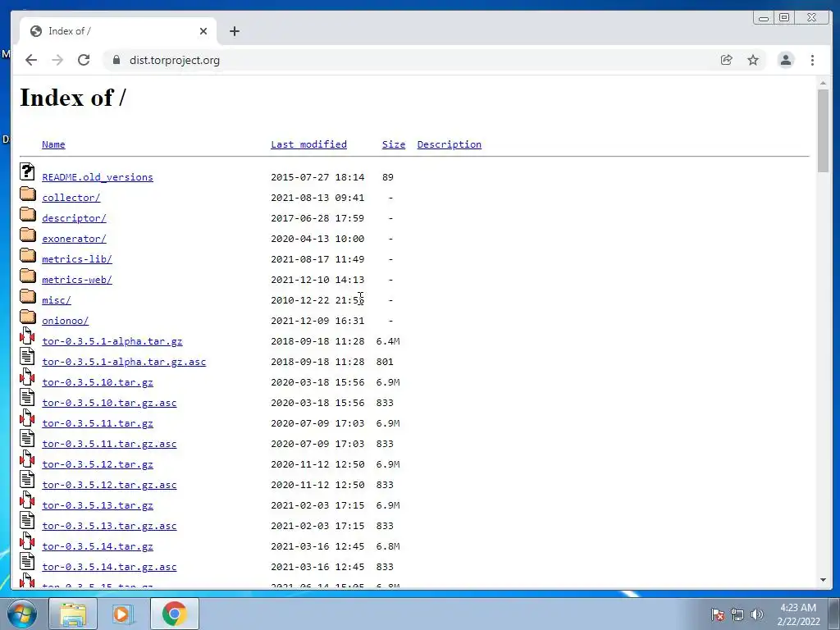Click the folder icon next to descriptor/
Image resolution: width=840 pixels, height=630 pixels.
pyautogui.click(x=27, y=214)
